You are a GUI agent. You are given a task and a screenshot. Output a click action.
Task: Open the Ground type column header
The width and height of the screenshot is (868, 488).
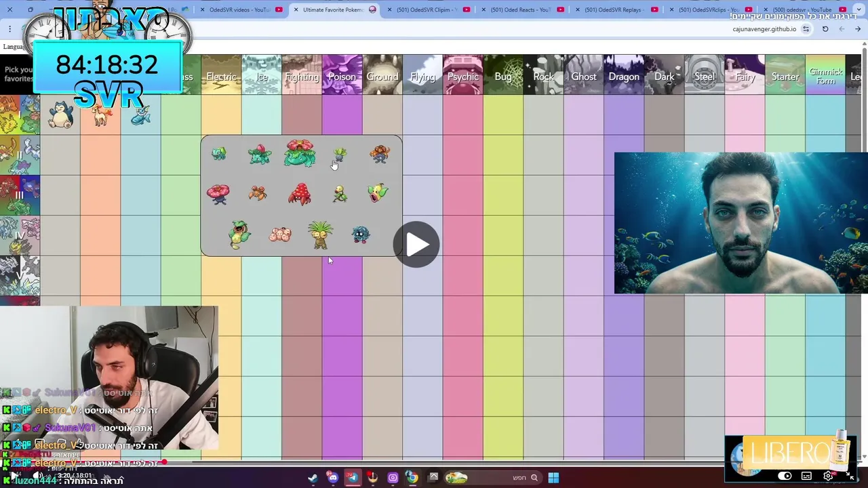coord(382,75)
